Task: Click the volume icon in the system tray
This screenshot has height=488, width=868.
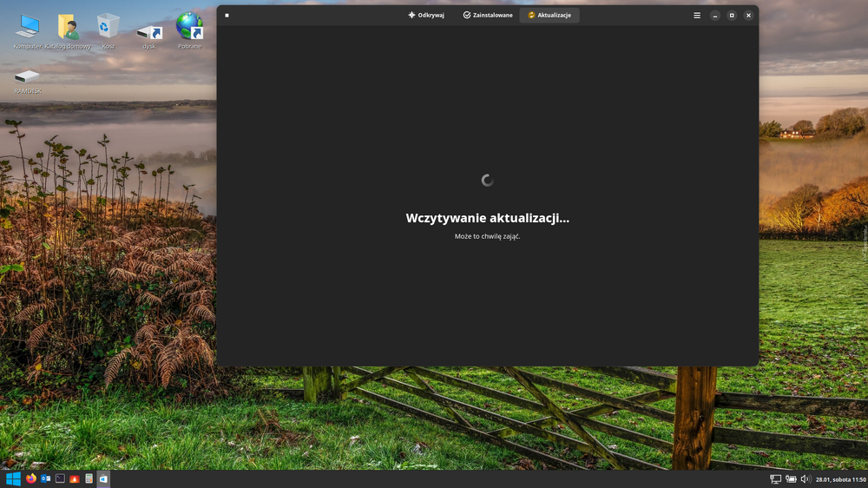Action: tap(805, 478)
